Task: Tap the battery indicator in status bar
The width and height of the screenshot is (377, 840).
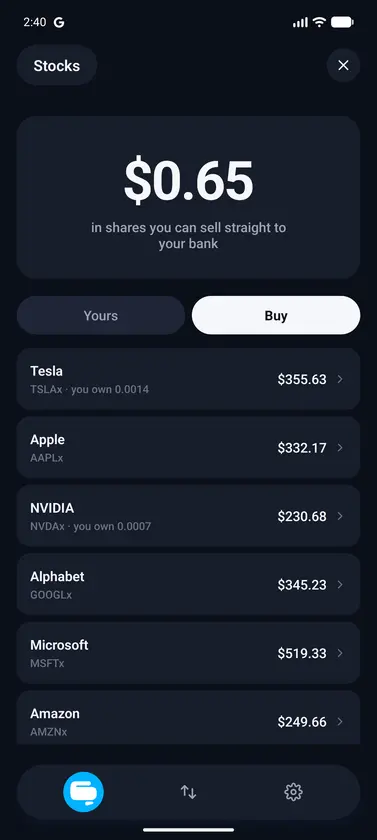Action: pos(342,22)
